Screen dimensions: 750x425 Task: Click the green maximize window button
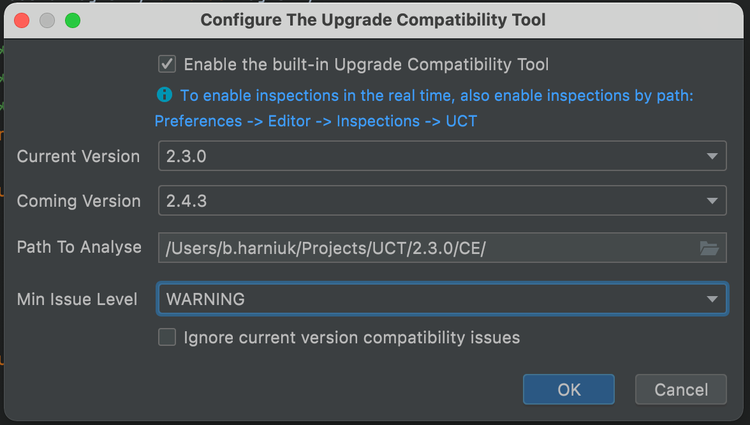tap(72, 20)
